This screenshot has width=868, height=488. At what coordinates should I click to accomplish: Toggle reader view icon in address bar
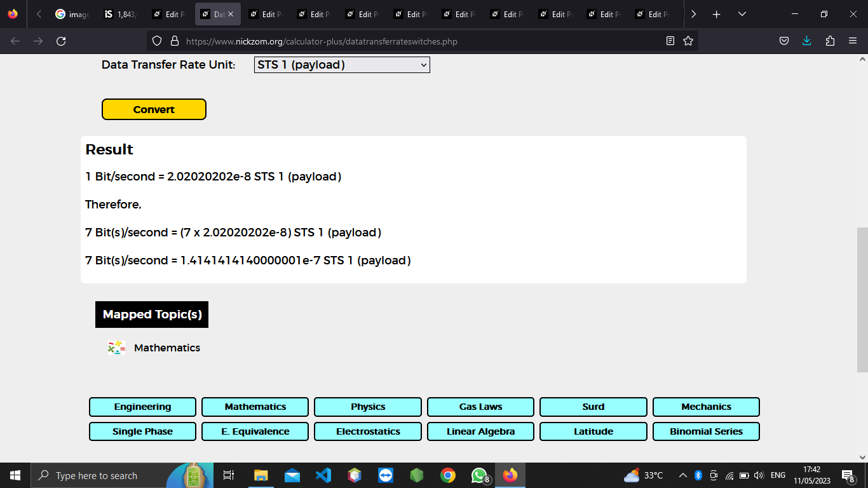point(670,41)
